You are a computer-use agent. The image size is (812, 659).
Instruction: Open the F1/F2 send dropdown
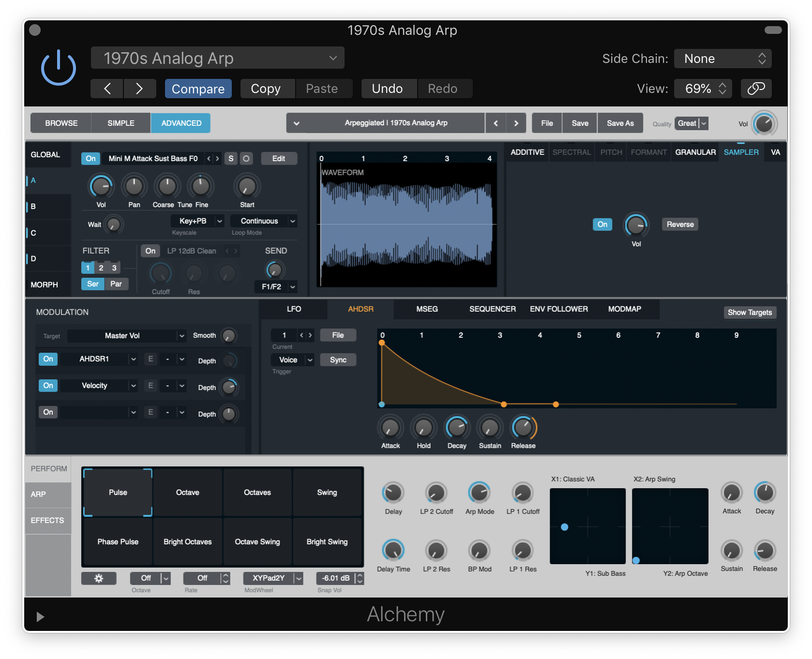pos(276,287)
